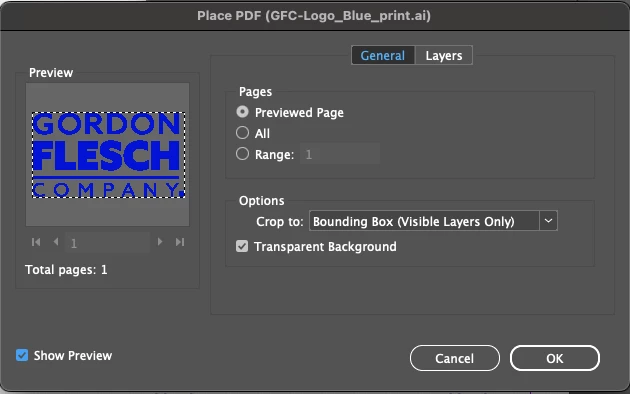Toggle the Transparent Background checkbox

(x=242, y=246)
